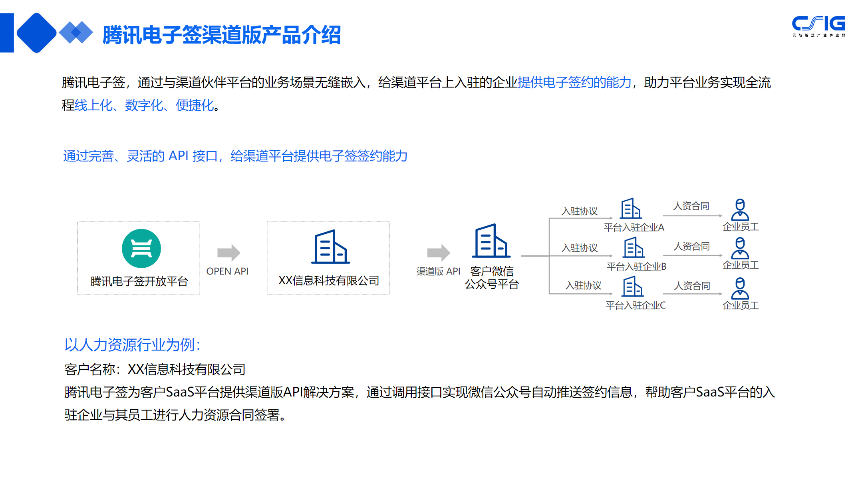Screen dimensions: 868x488
Task: Click the building icon above XX信息科技有限公司
Action: click(x=331, y=247)
